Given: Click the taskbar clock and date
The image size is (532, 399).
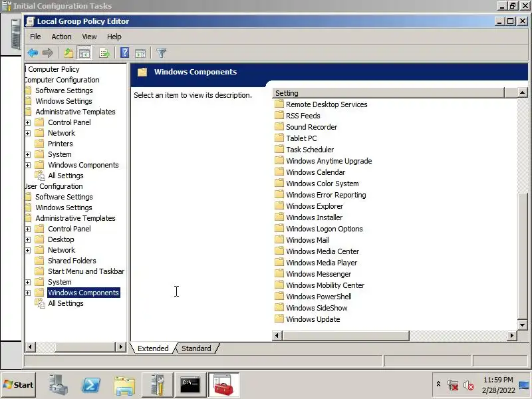Looking at the screenshot, I should click(497, 385).
